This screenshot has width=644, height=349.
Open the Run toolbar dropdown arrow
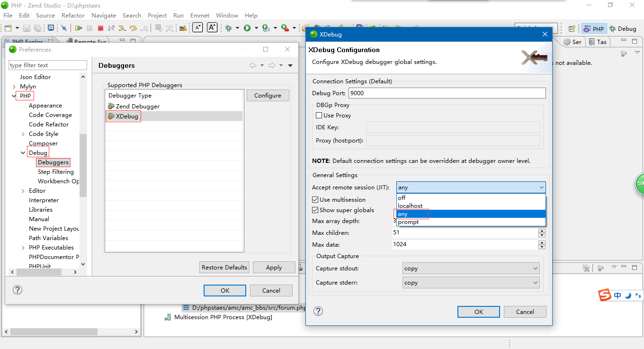[x=256, y=28]
